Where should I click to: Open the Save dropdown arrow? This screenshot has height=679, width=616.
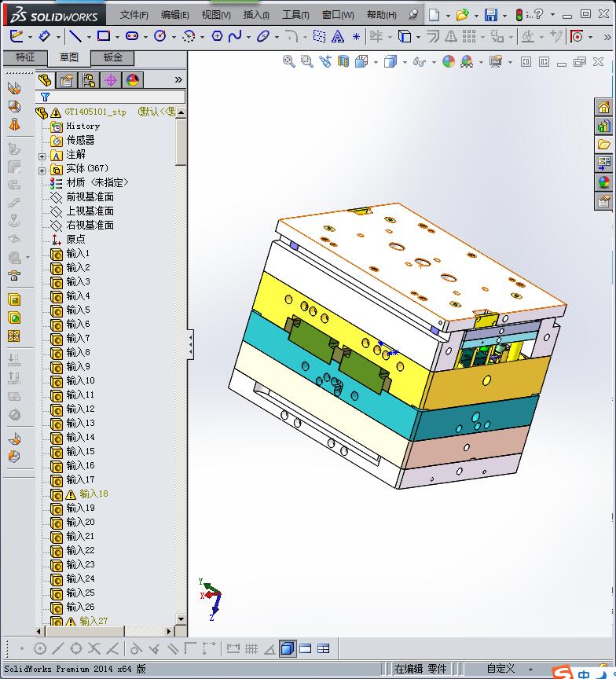coord(504,16)
